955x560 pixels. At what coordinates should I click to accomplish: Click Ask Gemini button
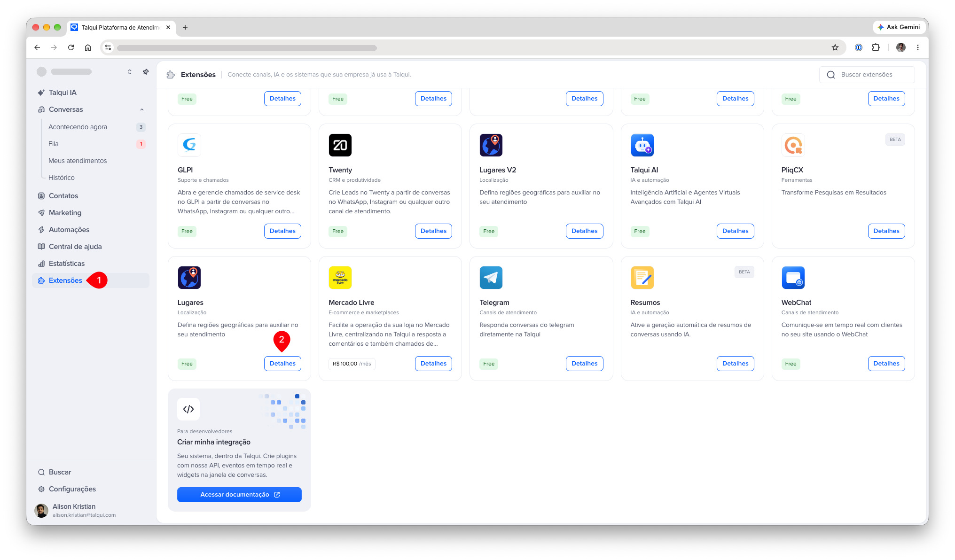[899, 27]
